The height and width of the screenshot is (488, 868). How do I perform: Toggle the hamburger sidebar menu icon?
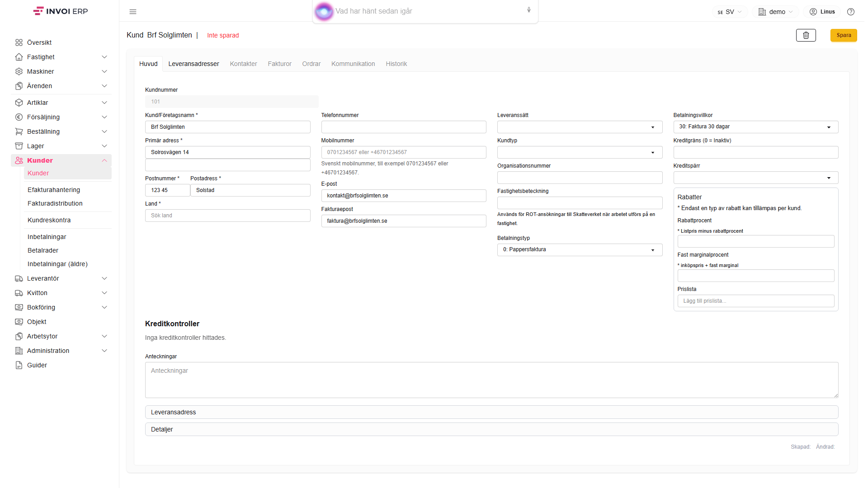click(133, 12)
